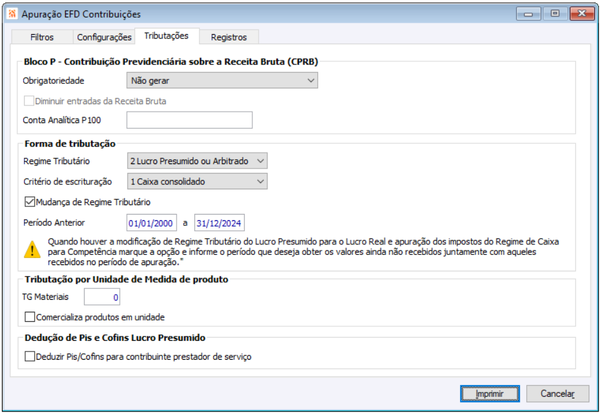Click the Período Anterior end date 31/12/2024

tap(219, 223)
